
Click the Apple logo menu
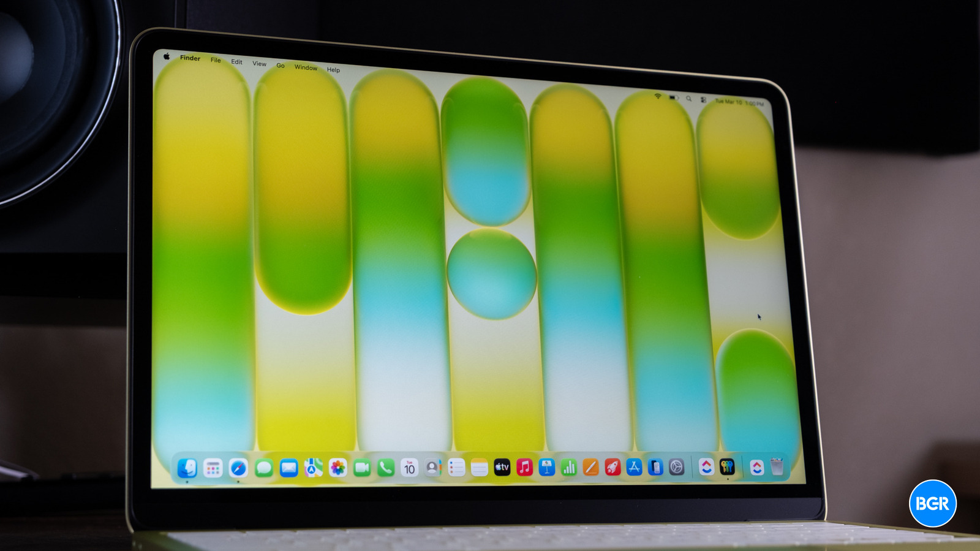166,56
